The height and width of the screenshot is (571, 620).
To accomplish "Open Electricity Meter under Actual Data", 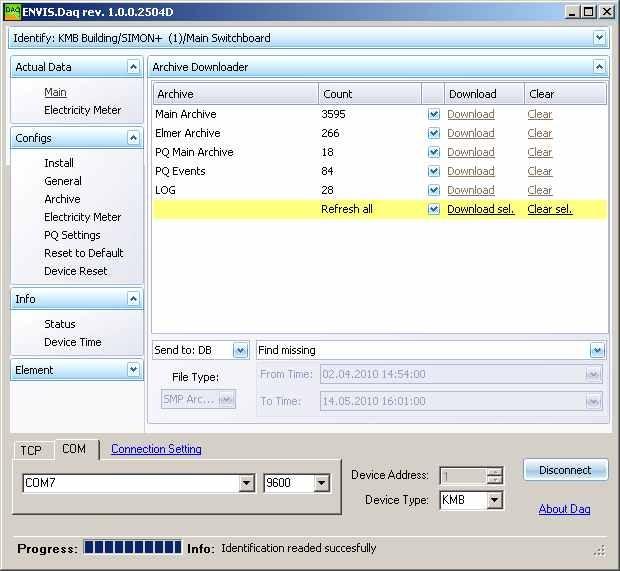I will point(83,110).
